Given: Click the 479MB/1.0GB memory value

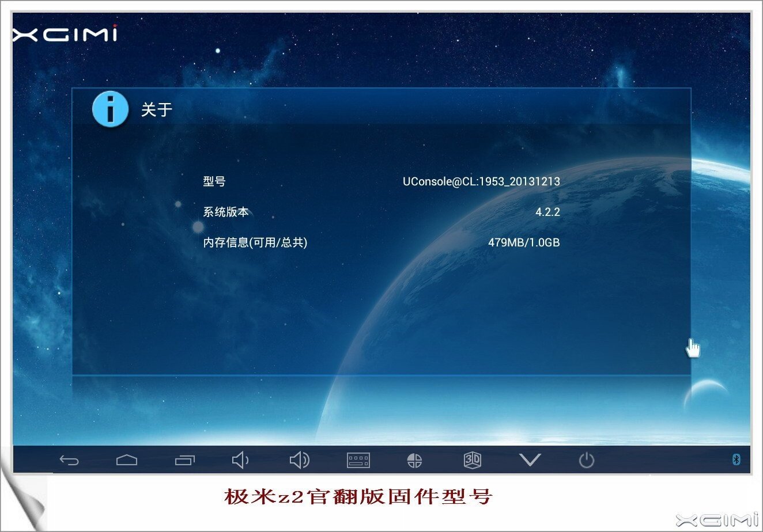Looking at the screenshot, I should coord(524,242).
